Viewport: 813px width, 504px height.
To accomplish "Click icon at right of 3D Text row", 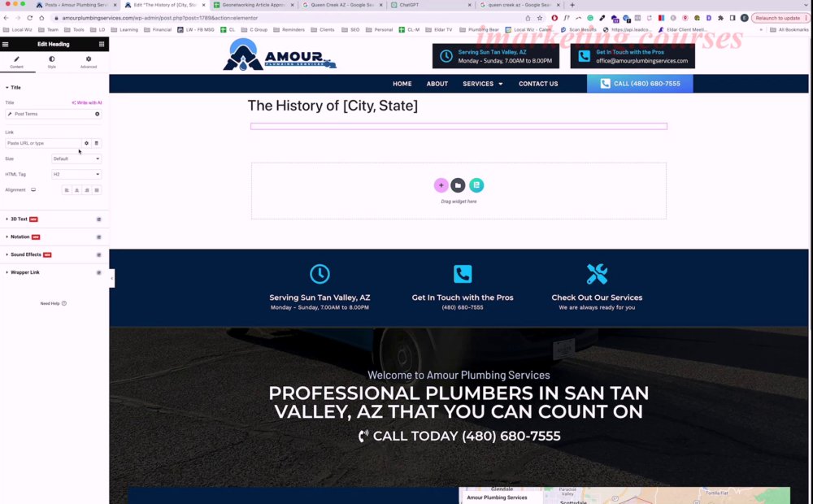I will (98, 219).
